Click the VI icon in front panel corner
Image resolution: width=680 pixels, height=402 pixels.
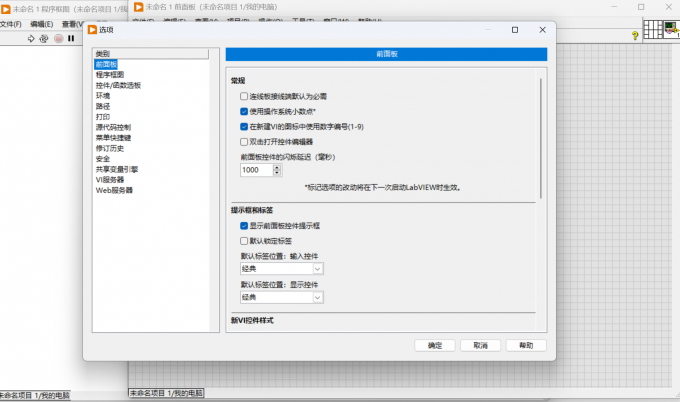(672, 29)
